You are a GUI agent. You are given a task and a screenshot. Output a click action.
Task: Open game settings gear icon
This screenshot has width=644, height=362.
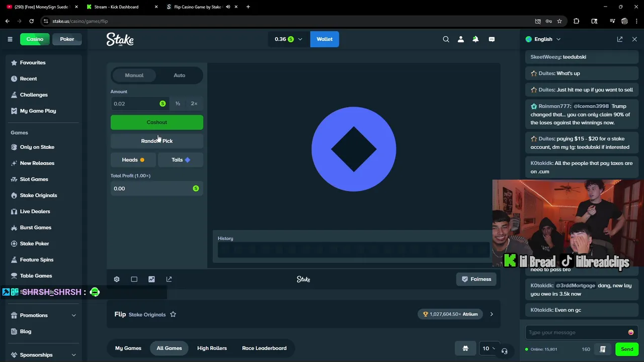coord(117,279)
